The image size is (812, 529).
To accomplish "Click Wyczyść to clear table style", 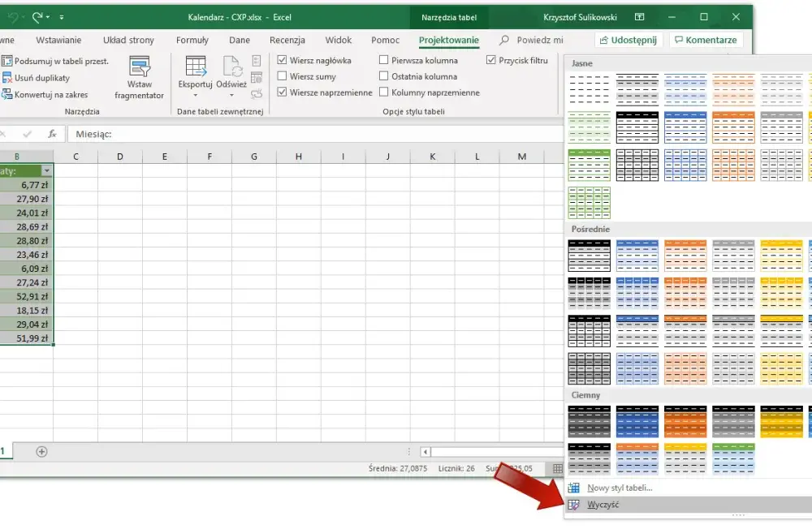I will pos(688,505).
